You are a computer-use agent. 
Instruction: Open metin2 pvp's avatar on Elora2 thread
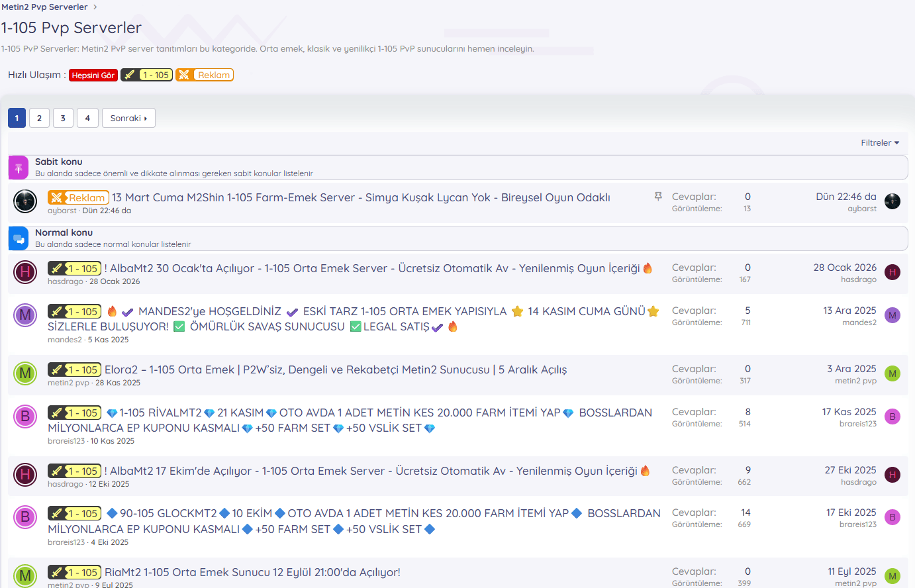click(x=25, y=373)
